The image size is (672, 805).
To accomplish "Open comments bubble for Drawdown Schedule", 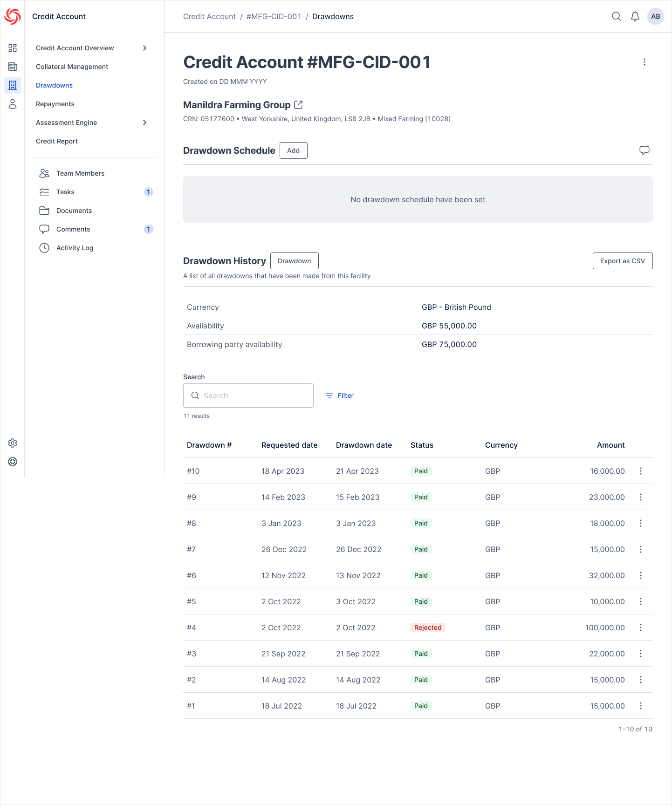I will pos(644,150).
